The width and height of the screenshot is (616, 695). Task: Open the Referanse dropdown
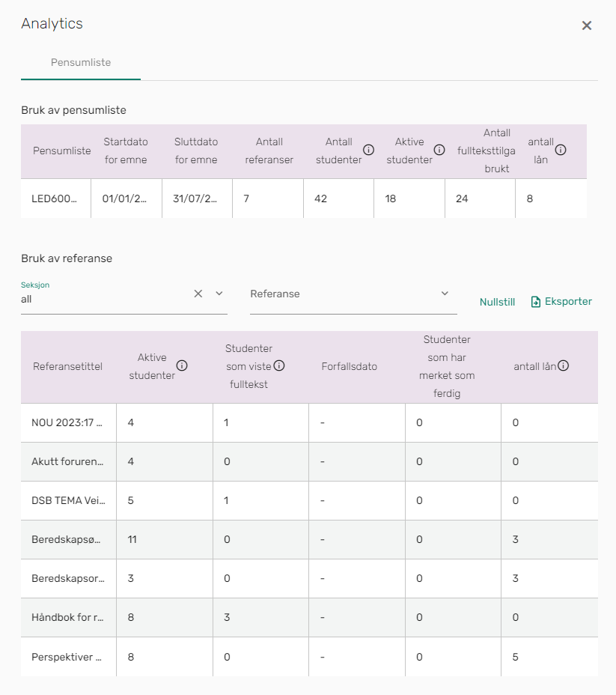click(353, 294)
